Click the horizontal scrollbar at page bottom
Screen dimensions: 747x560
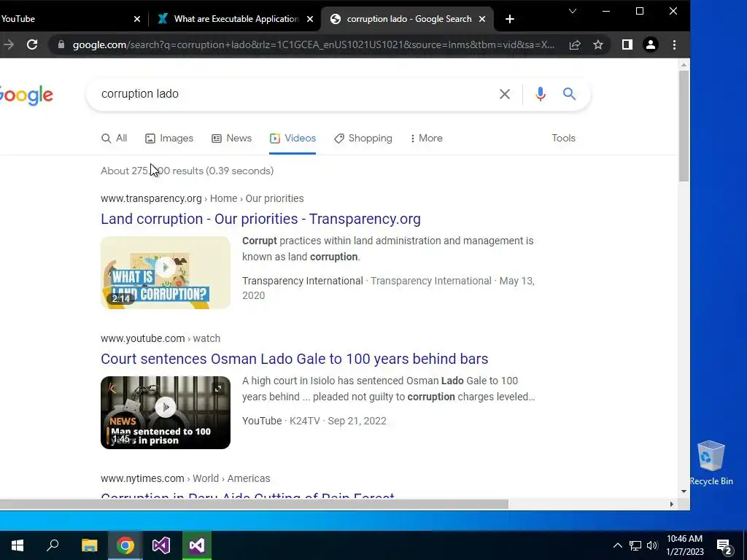click(254, 505)
